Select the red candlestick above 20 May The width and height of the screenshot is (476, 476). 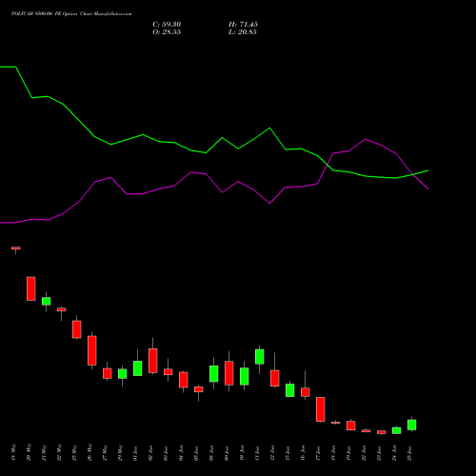tap(31, 288)
